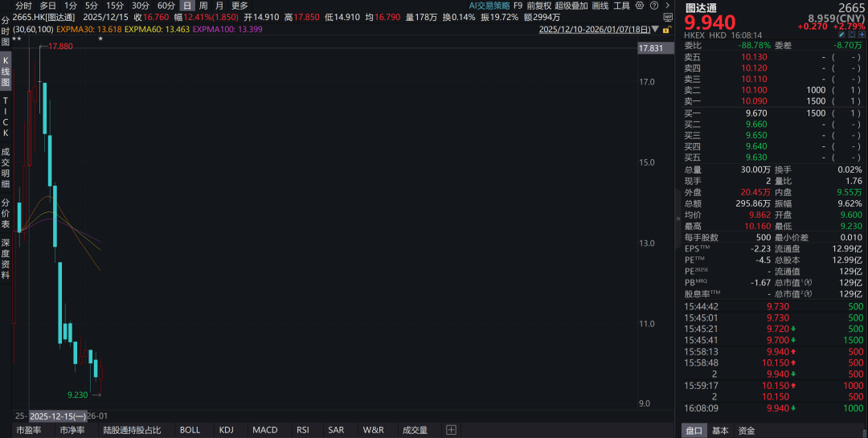Click the WP monitor icon

pyautogui.click(x=668, y=18)
